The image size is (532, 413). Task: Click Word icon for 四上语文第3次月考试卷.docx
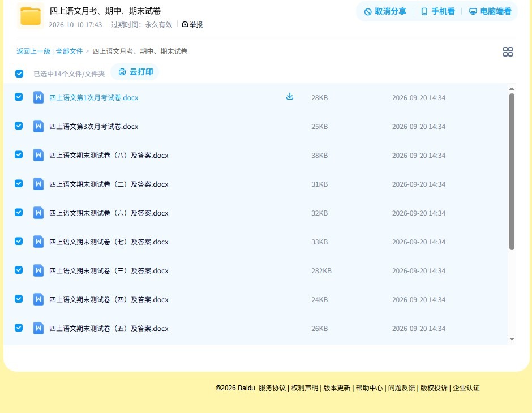pos(38,127)
